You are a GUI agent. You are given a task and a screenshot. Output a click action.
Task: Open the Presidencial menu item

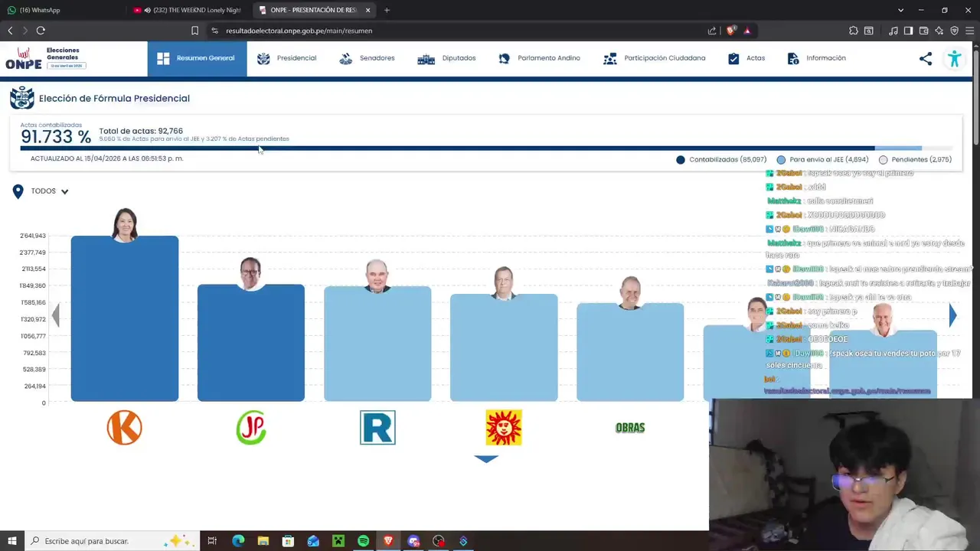286,58
